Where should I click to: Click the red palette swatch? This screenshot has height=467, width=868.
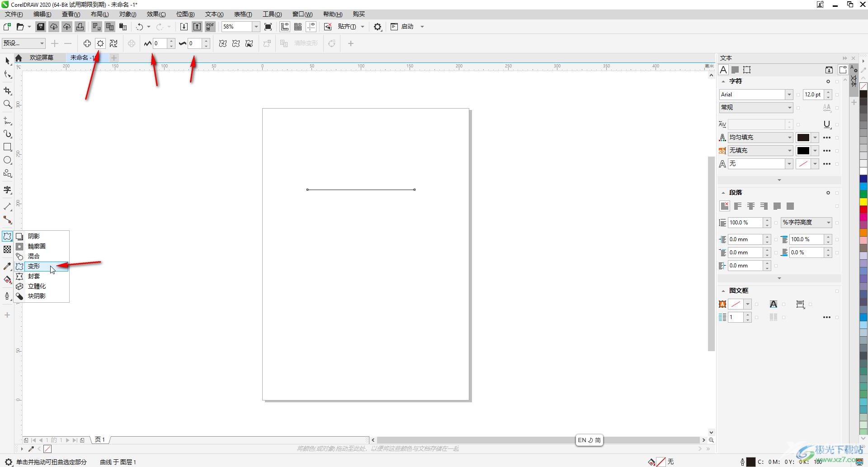[863, 209]
